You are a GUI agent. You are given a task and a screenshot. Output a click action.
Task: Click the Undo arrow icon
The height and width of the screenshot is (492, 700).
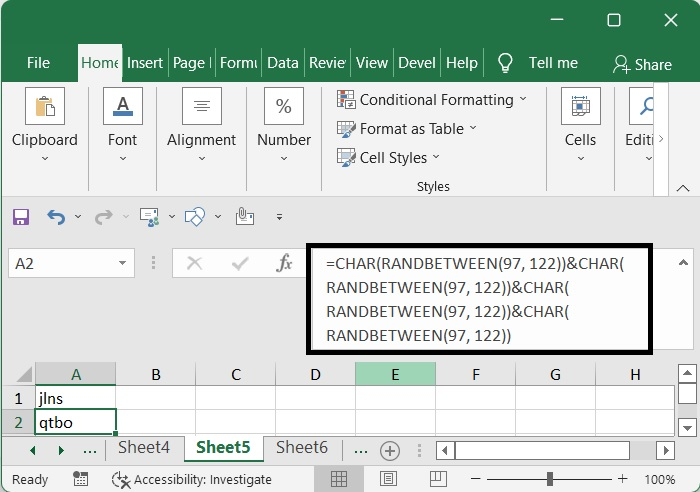55,216
